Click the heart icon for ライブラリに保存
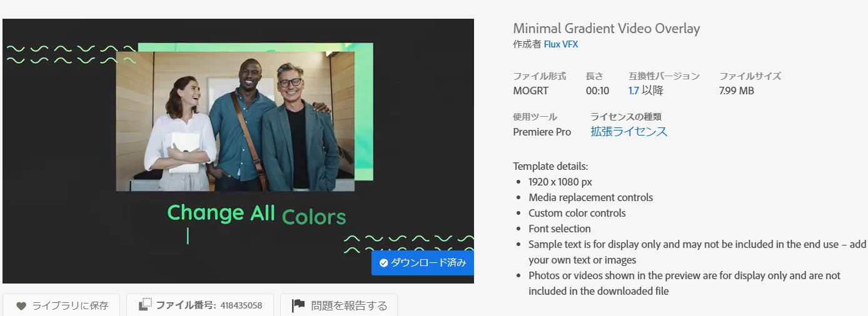Screen dimensions: 868x316 [x=21, y=306]
